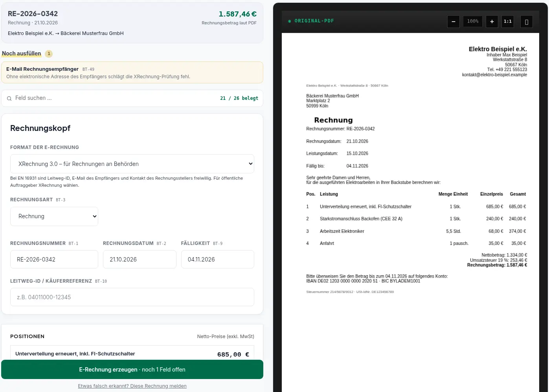
Task: Click the Fälligkeit field showing 04.11.2026
Action: [218, 259]
